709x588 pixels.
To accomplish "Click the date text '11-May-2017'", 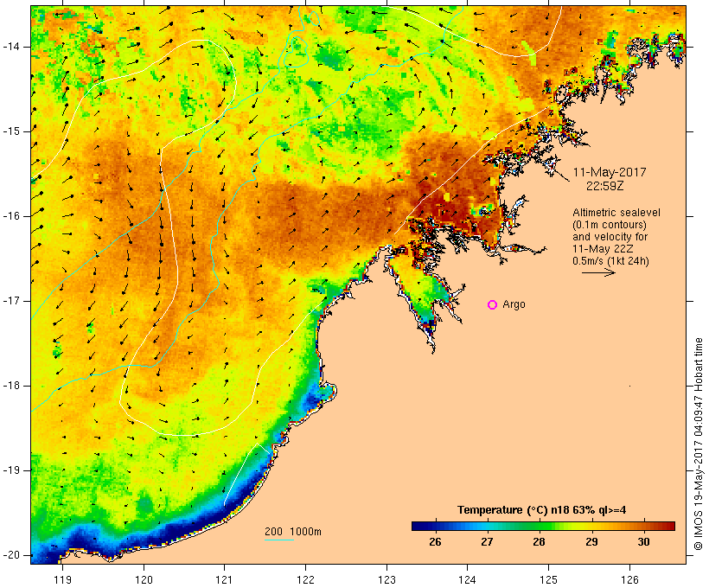I will 610,172.
